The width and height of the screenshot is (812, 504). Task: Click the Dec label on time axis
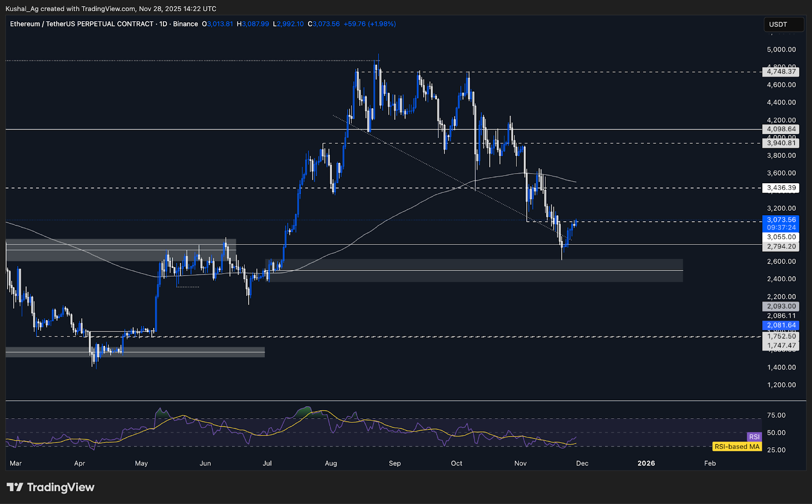coord(582,463)
